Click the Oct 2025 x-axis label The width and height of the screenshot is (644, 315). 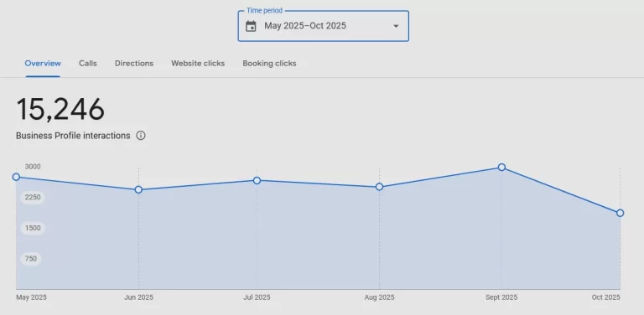[605, 297]
